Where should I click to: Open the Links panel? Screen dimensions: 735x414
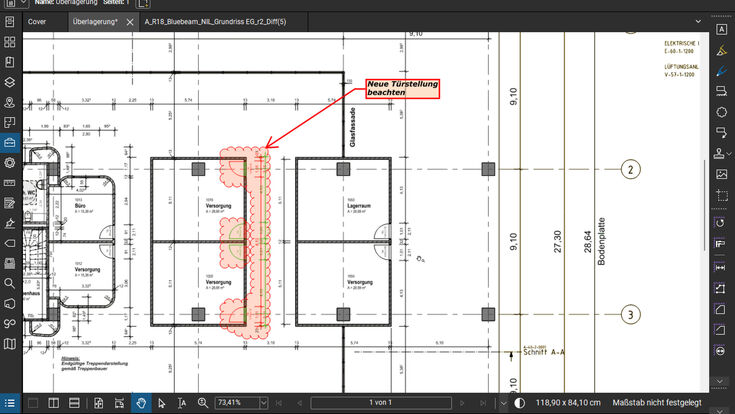(10, 324)
